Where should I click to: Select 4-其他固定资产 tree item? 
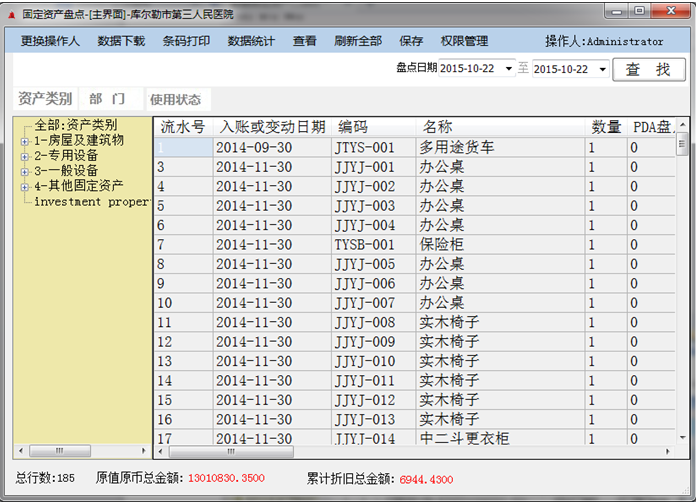79,186
